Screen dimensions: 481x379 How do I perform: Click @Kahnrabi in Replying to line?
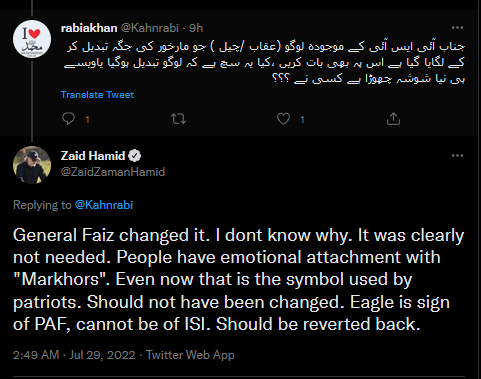click(104, 205)
